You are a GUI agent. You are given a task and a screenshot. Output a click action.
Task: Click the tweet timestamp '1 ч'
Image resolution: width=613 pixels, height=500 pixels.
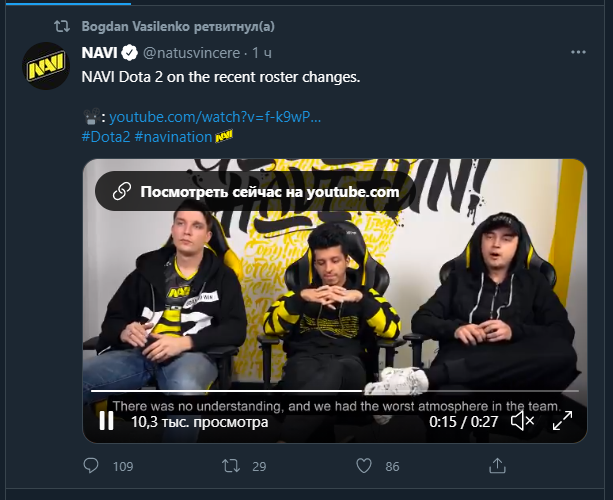262,52
